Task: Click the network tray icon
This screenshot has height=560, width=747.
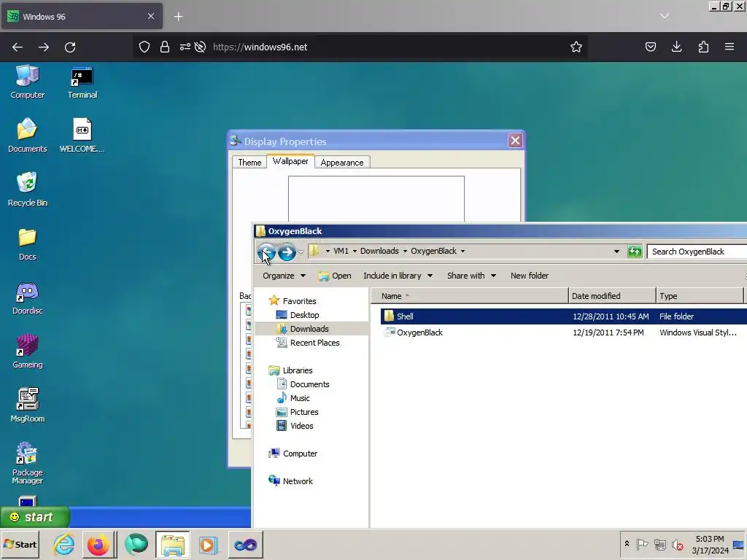Action: [659, 544]
